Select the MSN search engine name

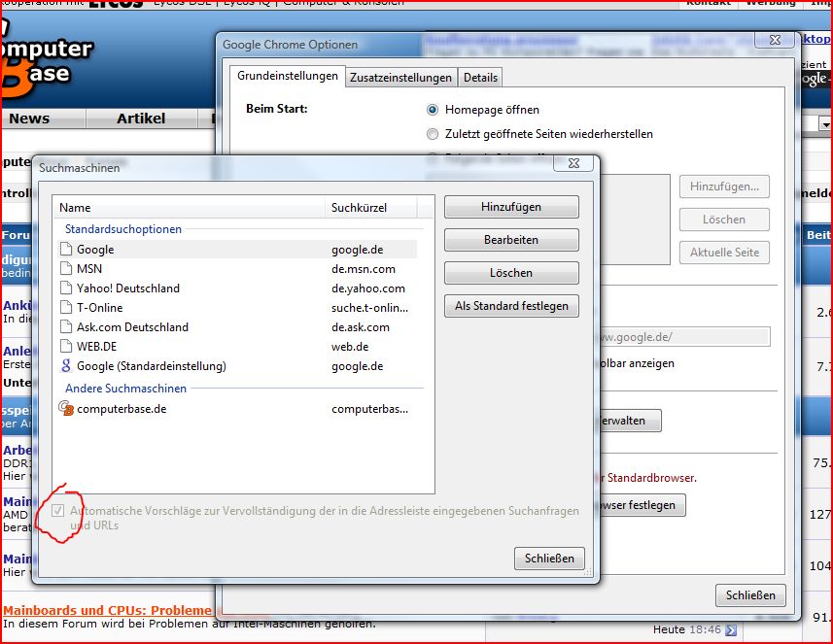[89, 269]
